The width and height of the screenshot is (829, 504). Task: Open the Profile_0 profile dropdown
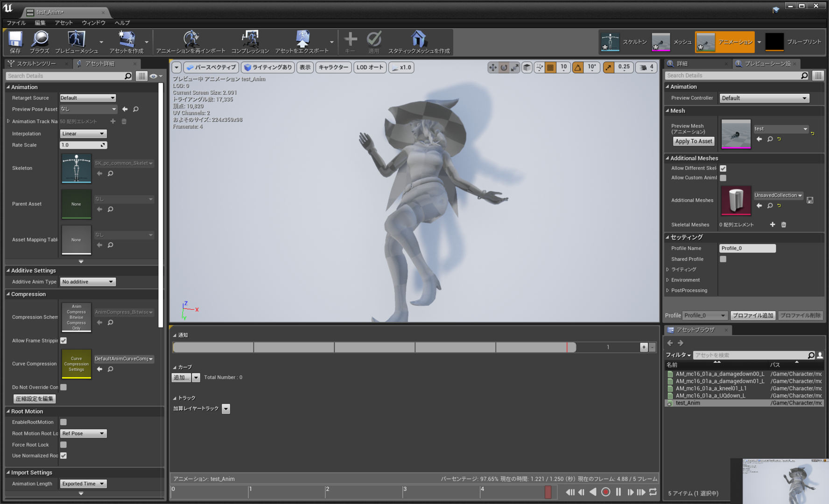704,315
